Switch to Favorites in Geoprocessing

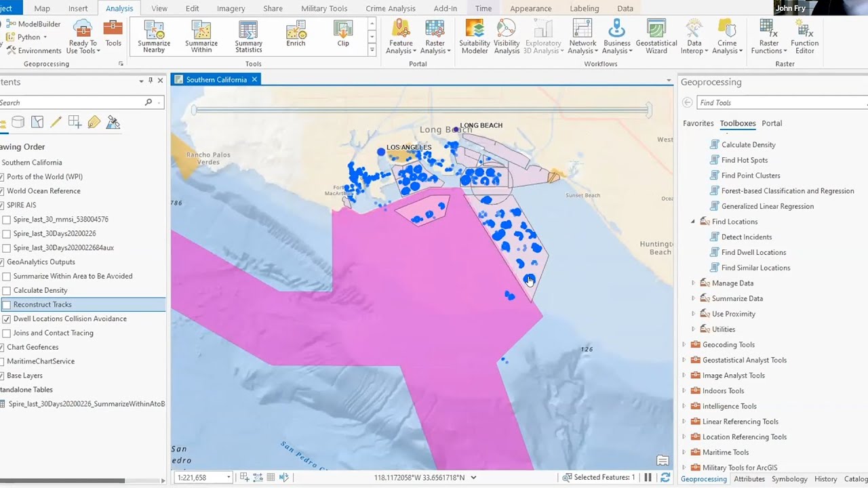pyautogui.click(x=698, y=123)
